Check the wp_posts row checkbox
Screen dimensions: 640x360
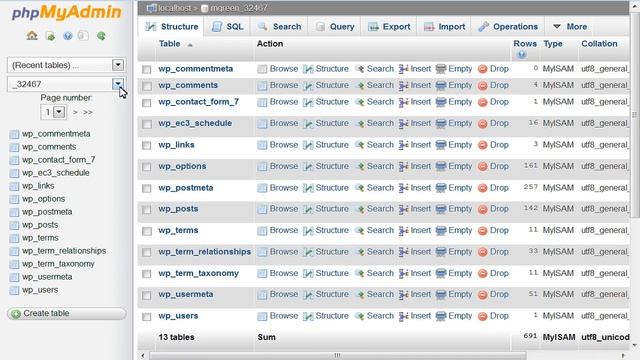click(147, 210)
